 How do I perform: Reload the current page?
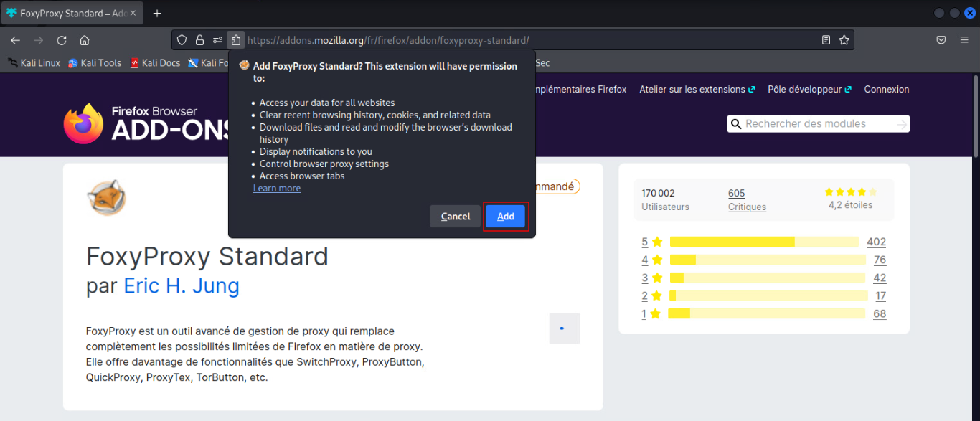point(62,40)
